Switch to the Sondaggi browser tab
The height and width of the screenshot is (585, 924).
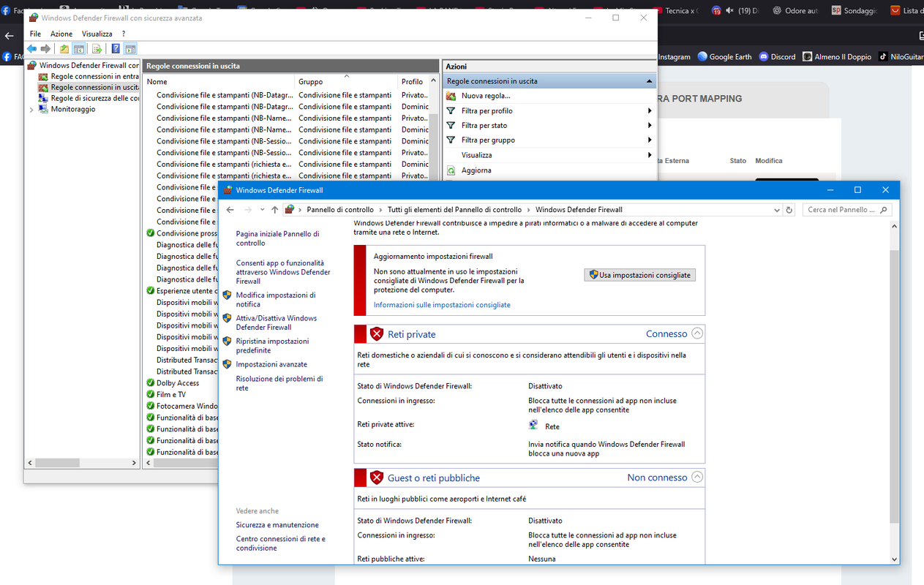click(854, 11)
